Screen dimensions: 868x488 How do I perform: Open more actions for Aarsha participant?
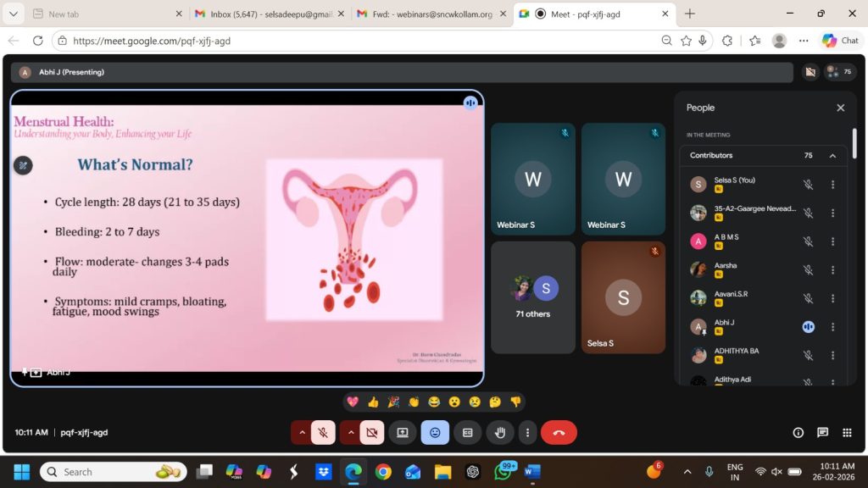[832, 269]
